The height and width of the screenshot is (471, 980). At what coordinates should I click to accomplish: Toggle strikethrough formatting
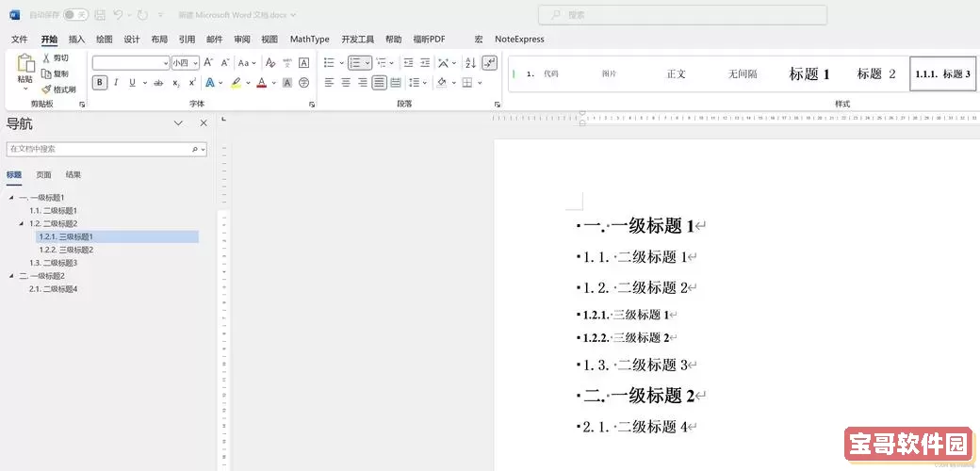pos(158,83)
